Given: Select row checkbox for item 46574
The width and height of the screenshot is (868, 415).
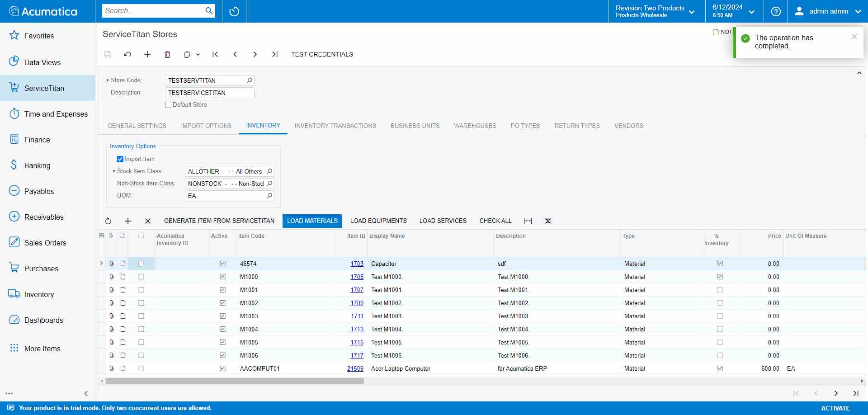Looking at the screenshot, I should click(141, 264).
